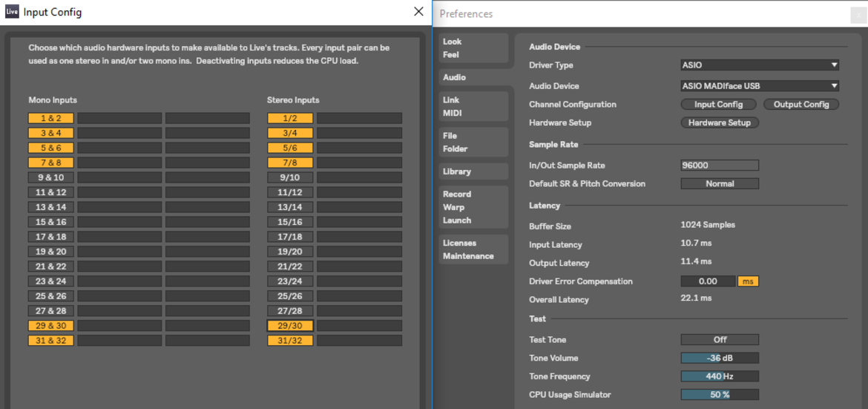Open the Audio Device dropdown
Viewport: 868px width, 409px height.
760,86
